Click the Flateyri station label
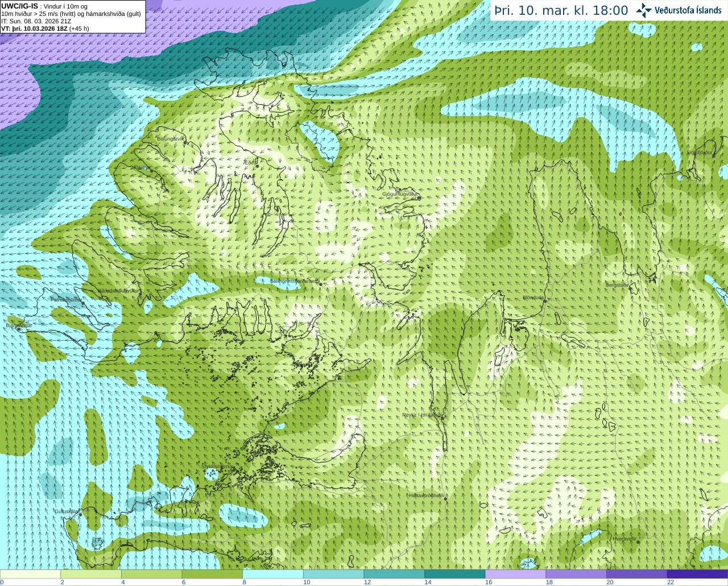The width and height of the screenshot is (728, 586). click(x=142, y=167)
